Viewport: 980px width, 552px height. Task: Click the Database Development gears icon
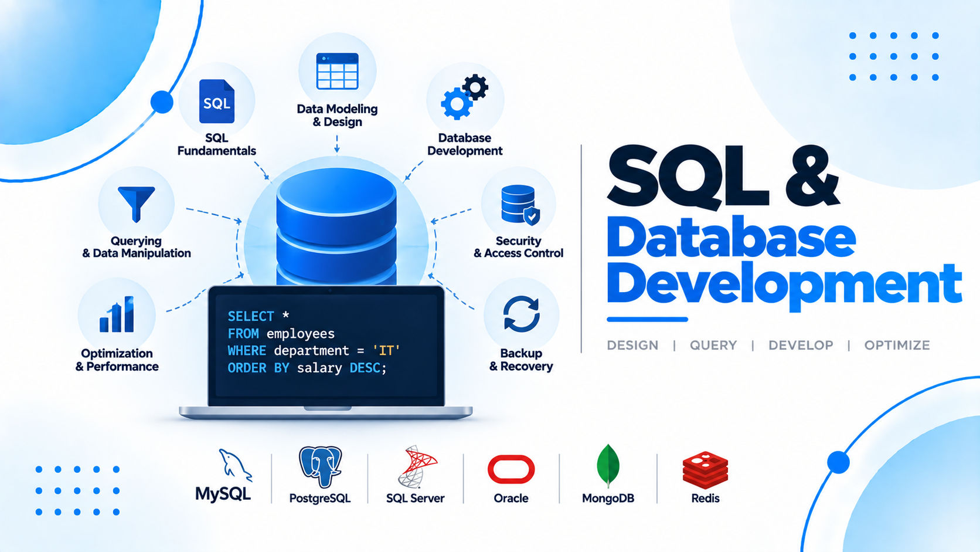tap(465, 96)
